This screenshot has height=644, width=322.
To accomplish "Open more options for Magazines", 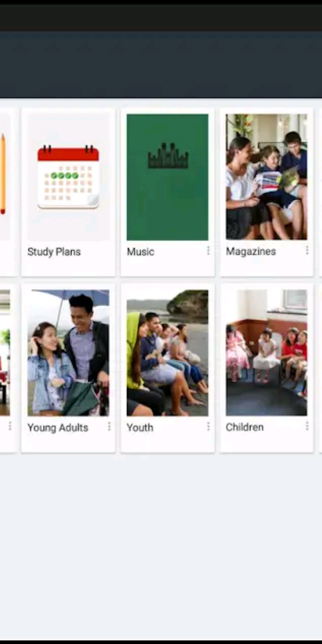I will 307,250.
